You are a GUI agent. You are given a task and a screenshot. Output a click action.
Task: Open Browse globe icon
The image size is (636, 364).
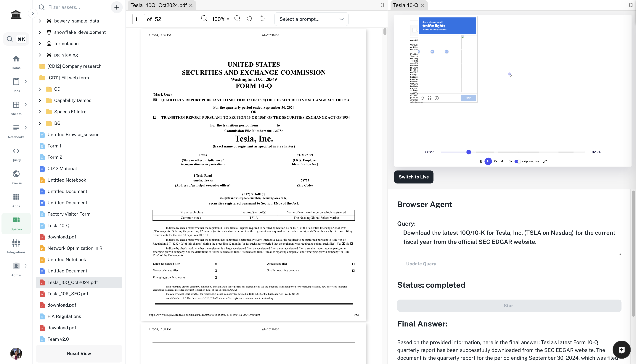tap(16, 174)
